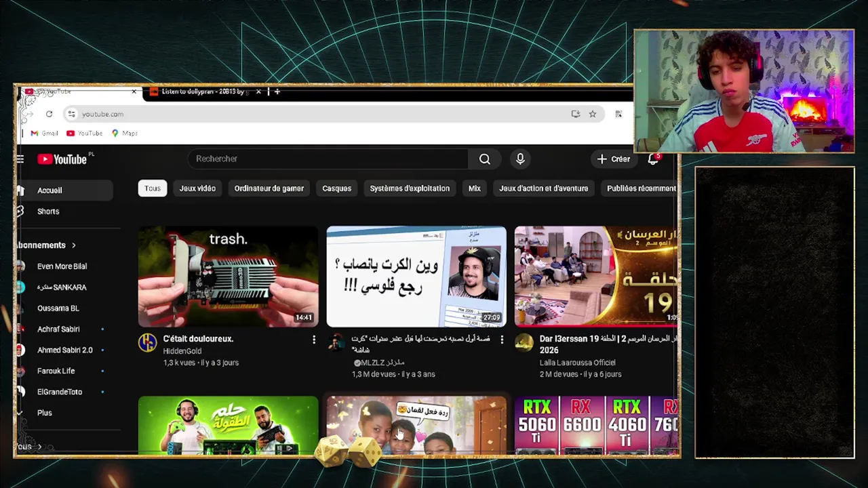
Task: Open site info icon beside youtube.com
Action: tap(71, 114)
